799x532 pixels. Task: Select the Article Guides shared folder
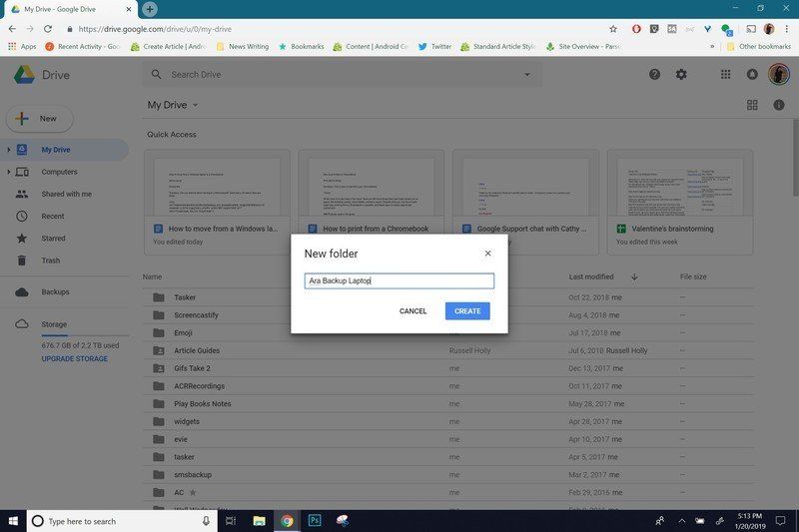pos(448,350)
